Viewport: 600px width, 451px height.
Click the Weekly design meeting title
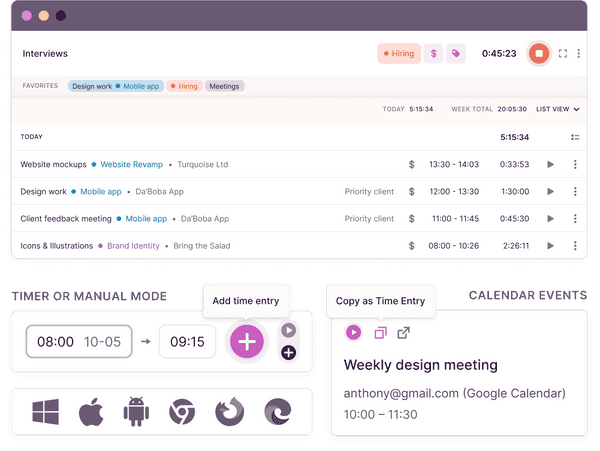[421, 365]
